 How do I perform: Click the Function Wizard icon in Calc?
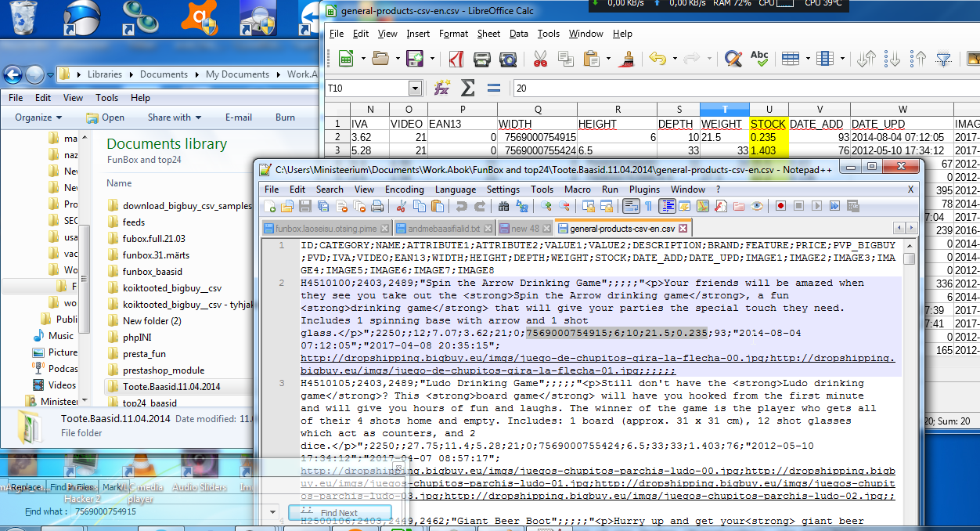442,88
